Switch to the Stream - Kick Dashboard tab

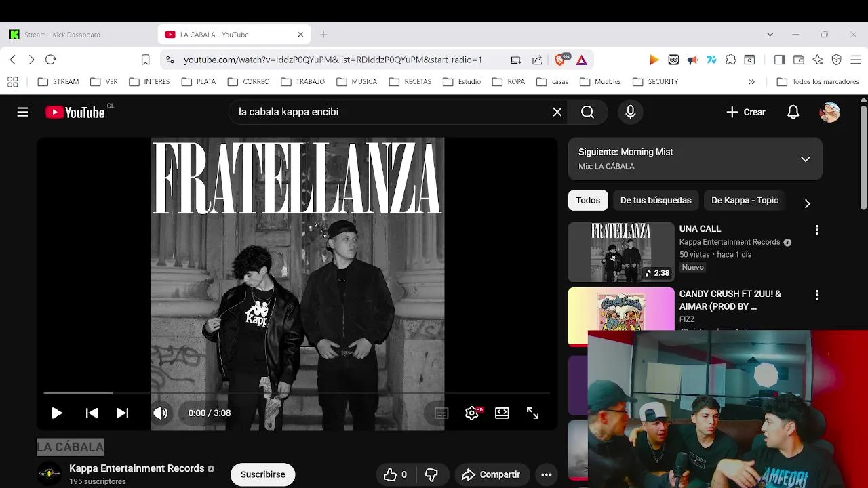[80, 35]
